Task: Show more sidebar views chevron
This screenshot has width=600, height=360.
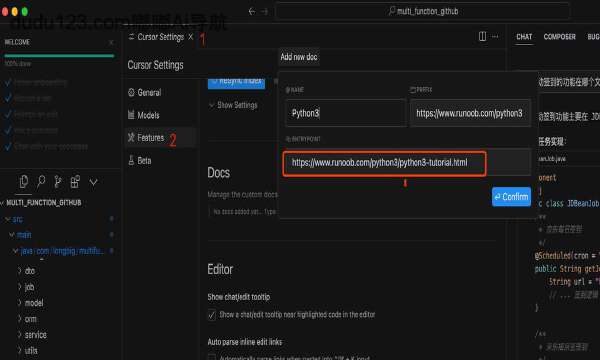Action: [93, 182]
